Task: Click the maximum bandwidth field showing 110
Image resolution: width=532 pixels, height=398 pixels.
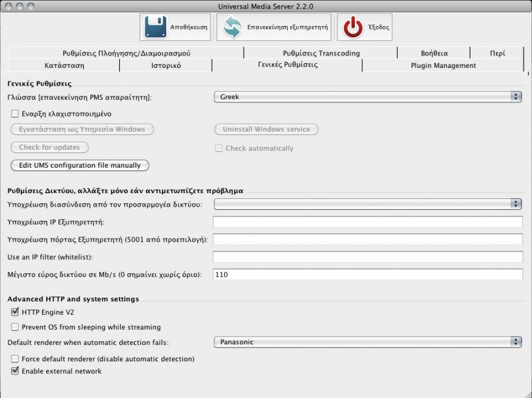Action: (x=368, y=275)
